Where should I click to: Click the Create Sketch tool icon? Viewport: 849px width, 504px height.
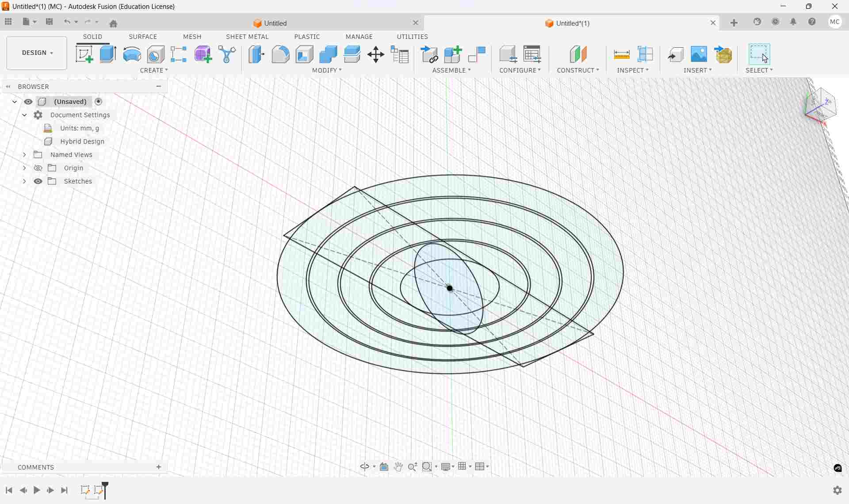pos(84,54)
